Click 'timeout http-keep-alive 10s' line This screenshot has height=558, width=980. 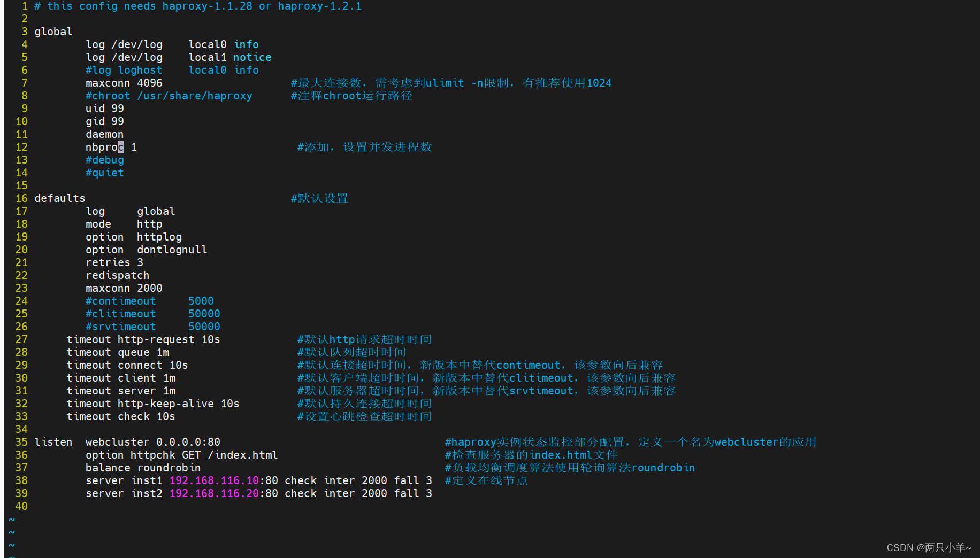tap(153, 404)
